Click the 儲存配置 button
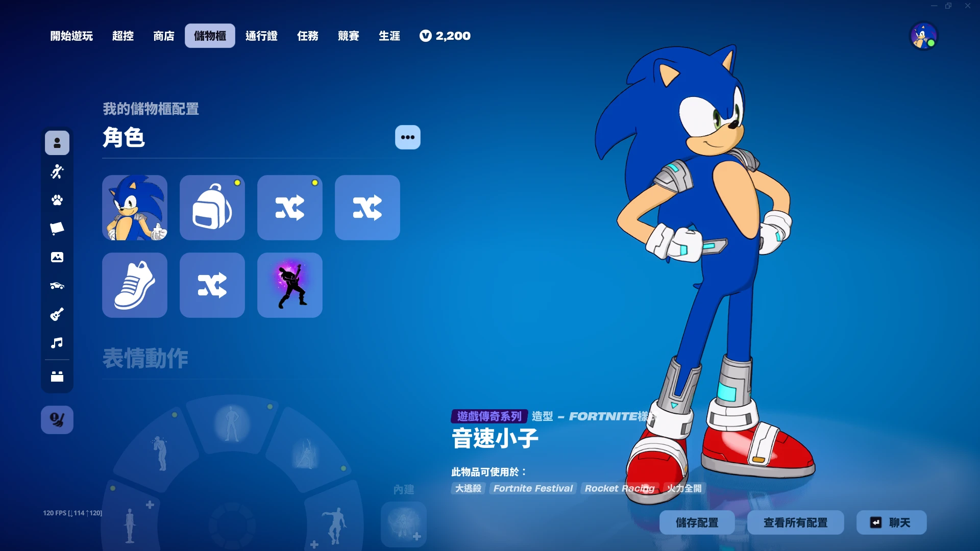980x551 pixels. pyautogui.click(x=697, y=522)
